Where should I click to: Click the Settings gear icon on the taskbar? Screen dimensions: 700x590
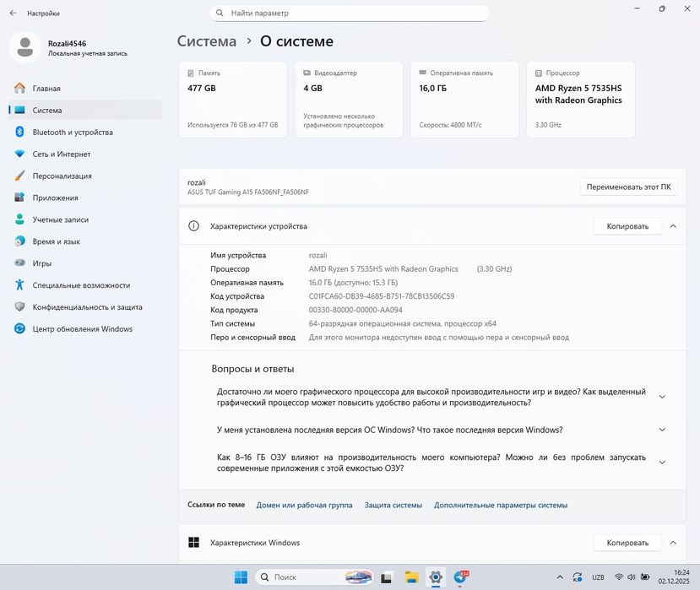point(436,577)
